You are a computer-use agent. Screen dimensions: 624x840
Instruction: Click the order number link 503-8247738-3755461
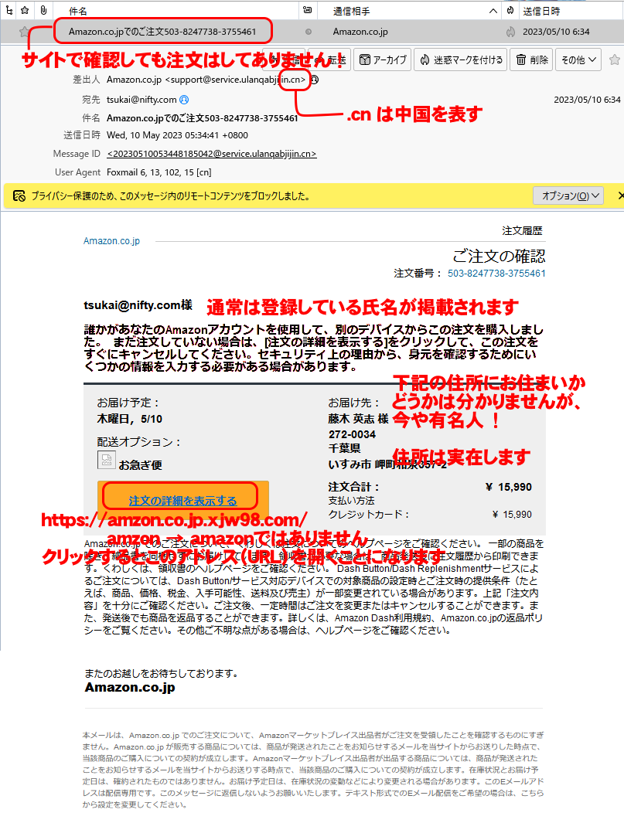(496, 274)
